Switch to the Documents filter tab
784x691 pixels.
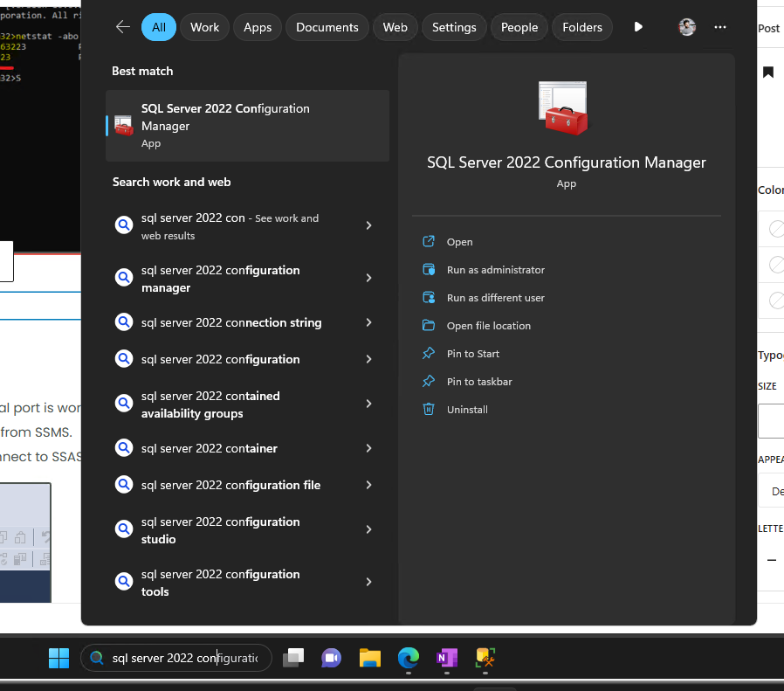[327, 27]
